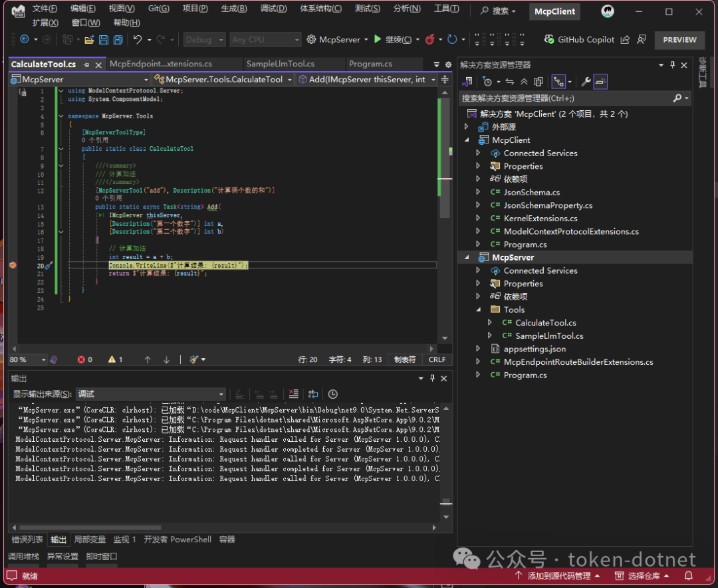Click the GitHub Copilot button
The image size is (718, 588).
579,40
